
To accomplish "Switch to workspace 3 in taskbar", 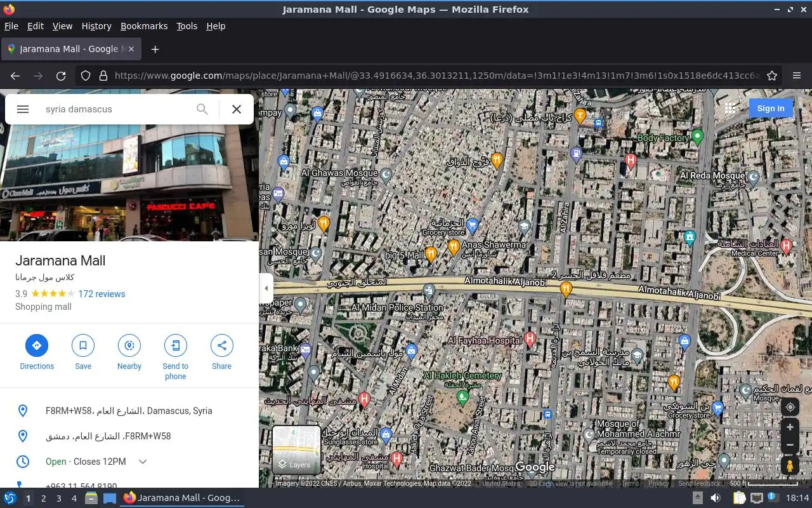I will tap(58, 498).
